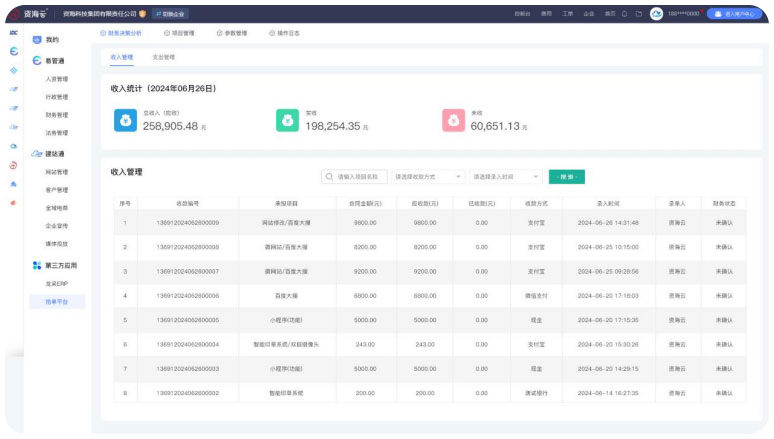Click the blue button at top right

click(x=735, y=14)
